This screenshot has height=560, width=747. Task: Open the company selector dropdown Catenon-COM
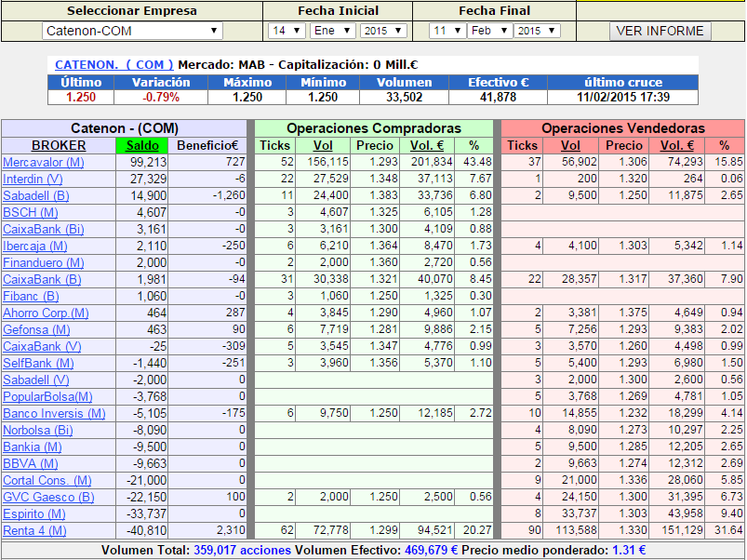[132, 31]
